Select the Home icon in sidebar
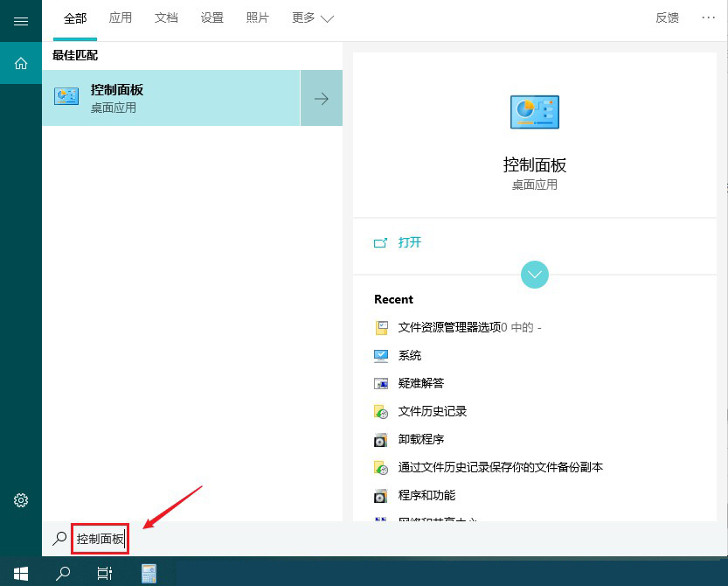 [x=21, y=63]
